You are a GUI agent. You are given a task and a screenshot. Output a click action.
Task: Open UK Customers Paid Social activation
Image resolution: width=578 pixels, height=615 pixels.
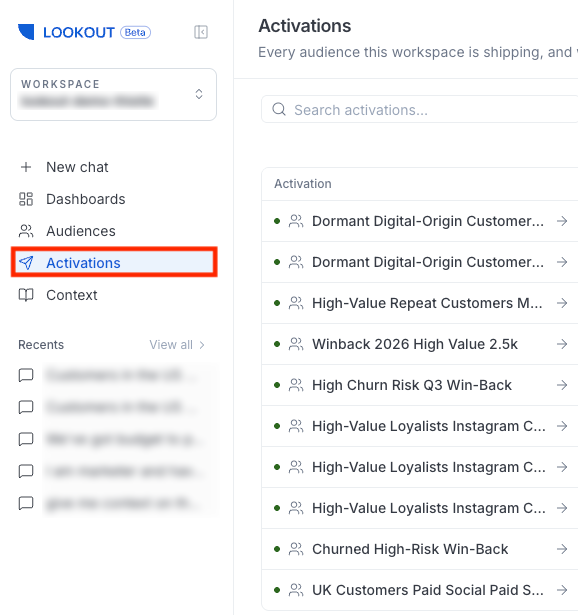[x=428, y=590]
